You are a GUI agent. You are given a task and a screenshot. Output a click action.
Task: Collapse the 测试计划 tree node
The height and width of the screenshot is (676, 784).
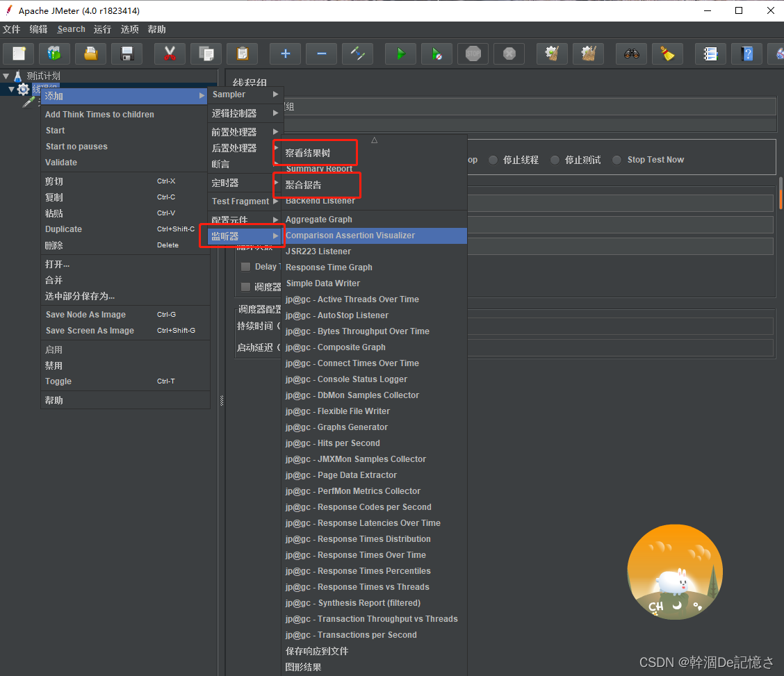(6, 76)
